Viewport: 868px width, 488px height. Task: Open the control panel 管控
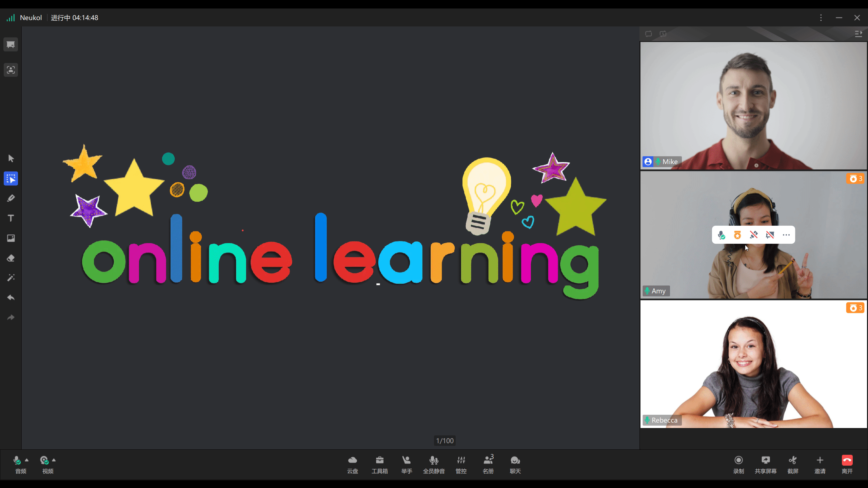point(461,465)
